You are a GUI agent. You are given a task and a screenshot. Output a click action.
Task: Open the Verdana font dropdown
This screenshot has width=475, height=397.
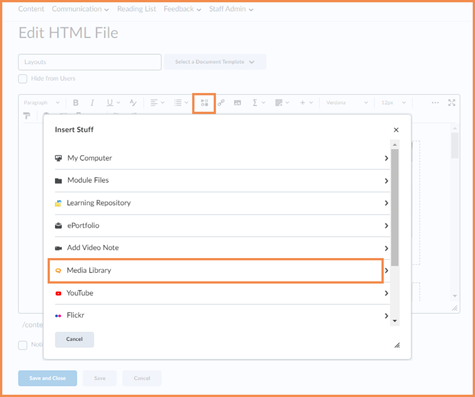tap(347, 103)
